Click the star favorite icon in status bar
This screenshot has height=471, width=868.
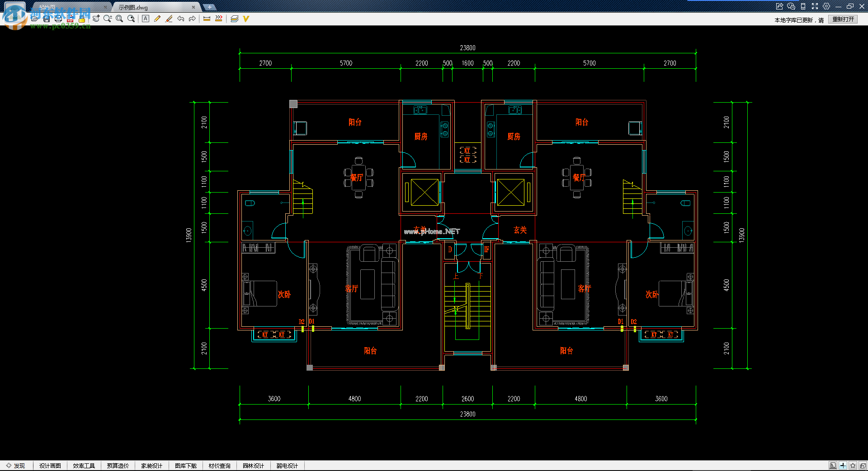pos(853,466)
